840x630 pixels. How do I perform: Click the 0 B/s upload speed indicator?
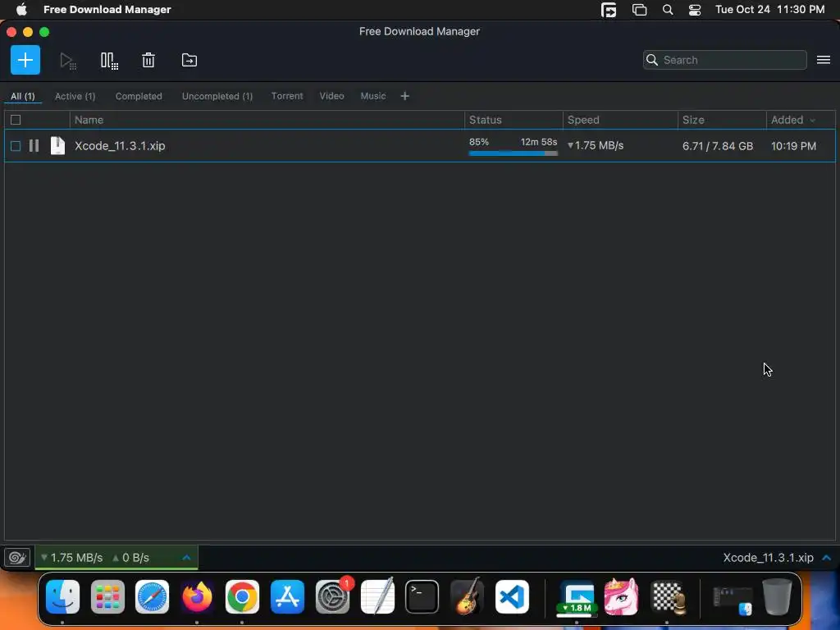pyautogui.click(x=130, y=558)
